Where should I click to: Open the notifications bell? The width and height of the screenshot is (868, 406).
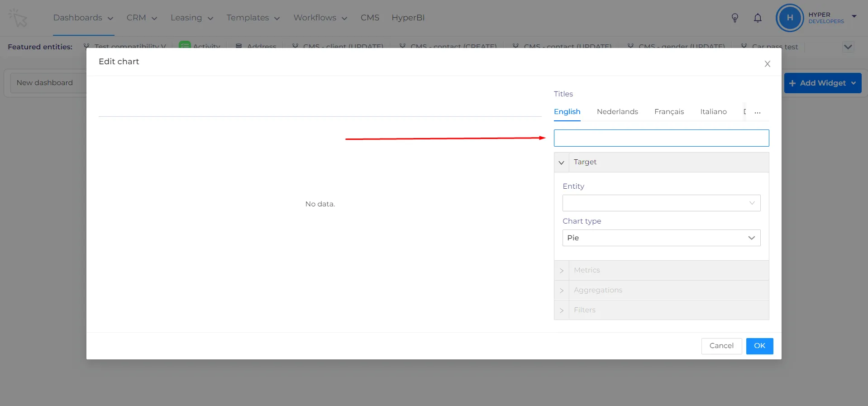758,18
